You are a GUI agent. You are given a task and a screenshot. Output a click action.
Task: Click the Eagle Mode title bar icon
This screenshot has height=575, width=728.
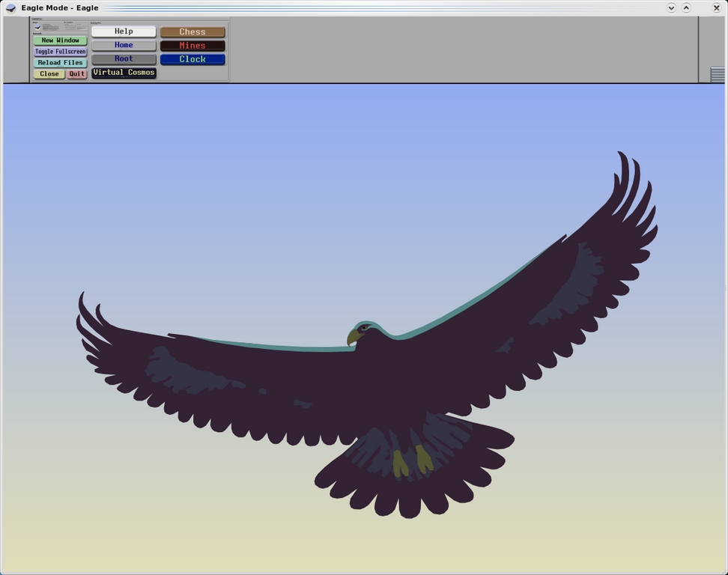pos(10,7)
